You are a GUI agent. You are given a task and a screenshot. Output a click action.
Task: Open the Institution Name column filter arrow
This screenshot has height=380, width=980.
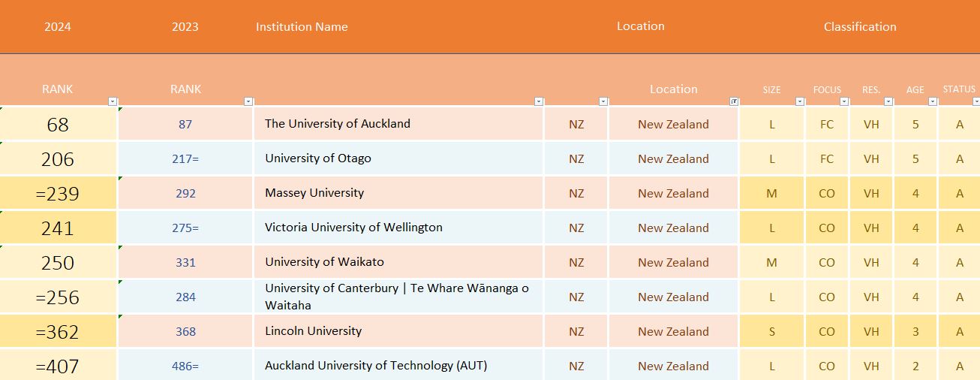pyautogui.click(x=539, y=101)
